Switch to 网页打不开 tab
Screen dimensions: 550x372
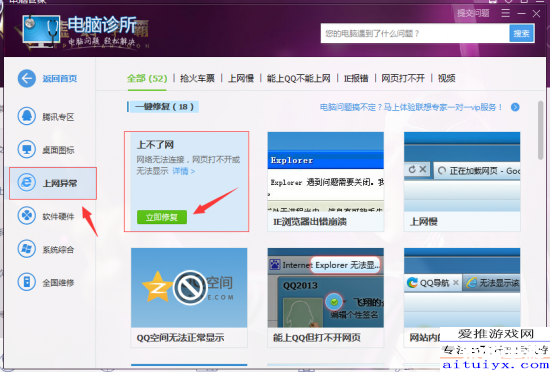tap(403, 78)
